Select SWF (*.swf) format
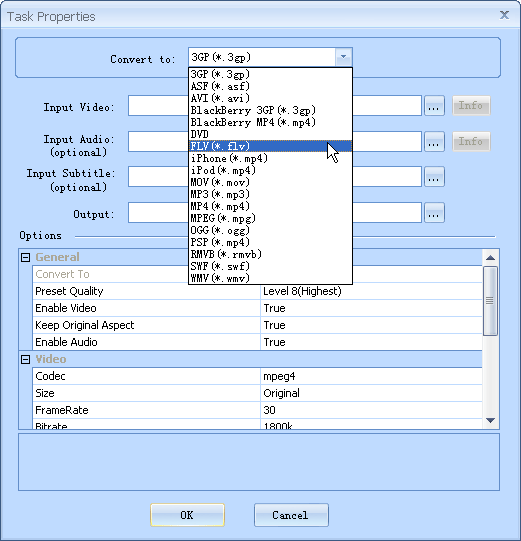Viewport: 521px width, 541px height. point(270,266)
